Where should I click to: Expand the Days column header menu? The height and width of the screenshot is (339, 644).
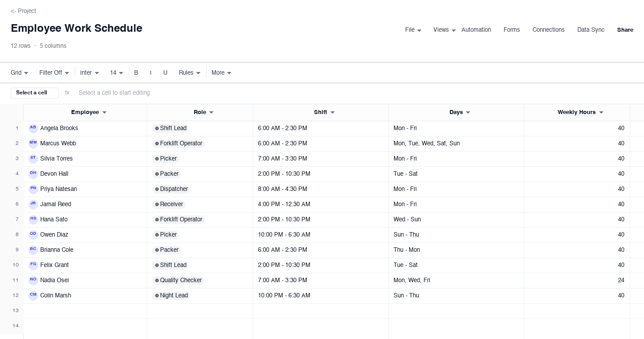468,112
